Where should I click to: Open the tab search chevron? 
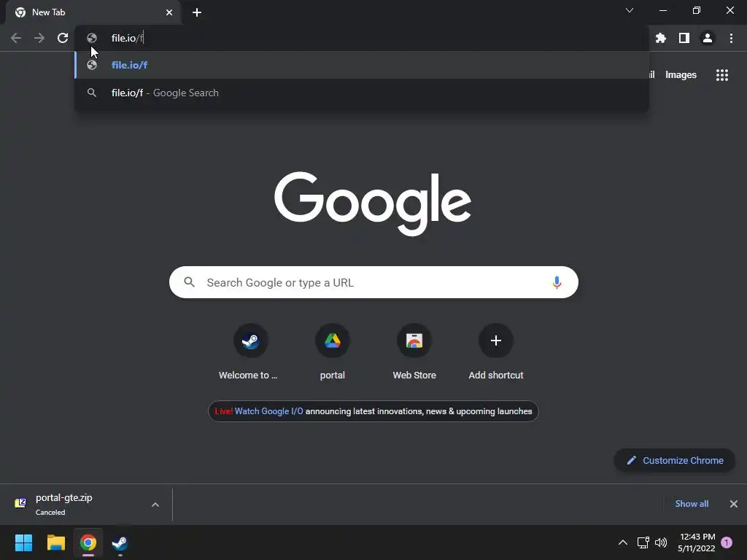click(630, 10)
